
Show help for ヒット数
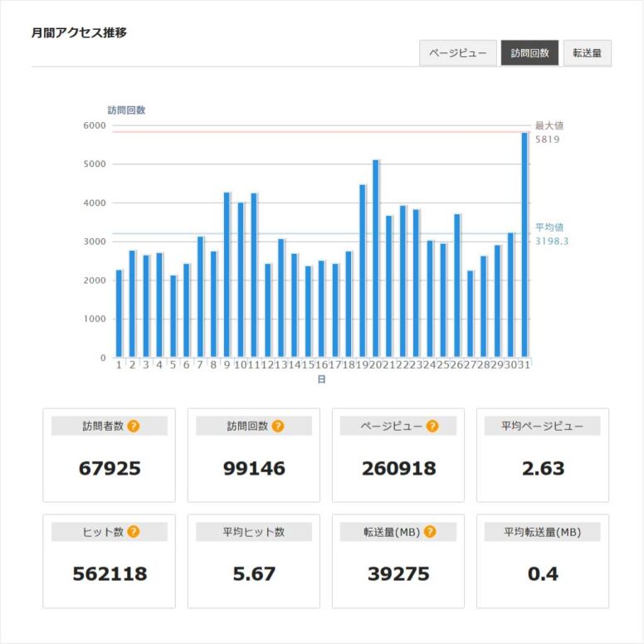(x=134, y=532)
